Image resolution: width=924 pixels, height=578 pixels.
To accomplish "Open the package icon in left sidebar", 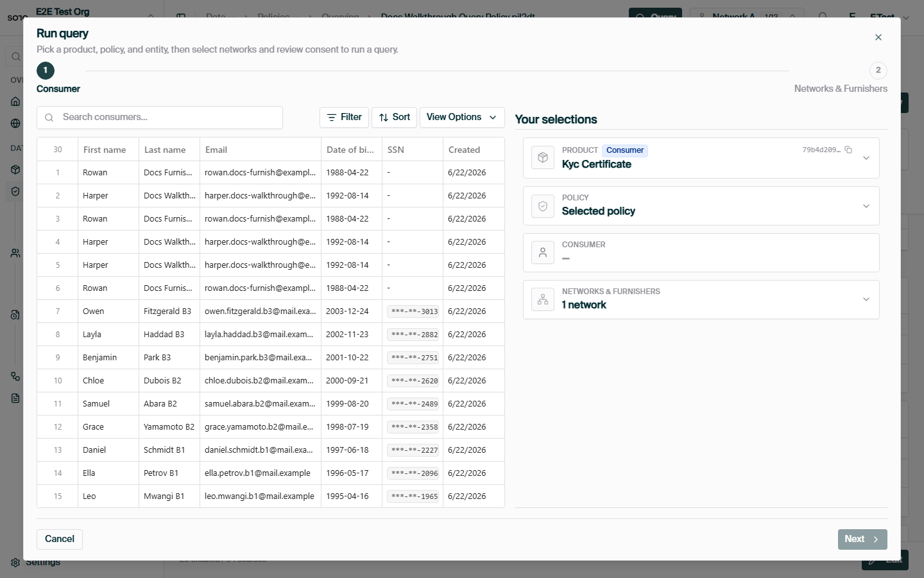I will point(15,170).
